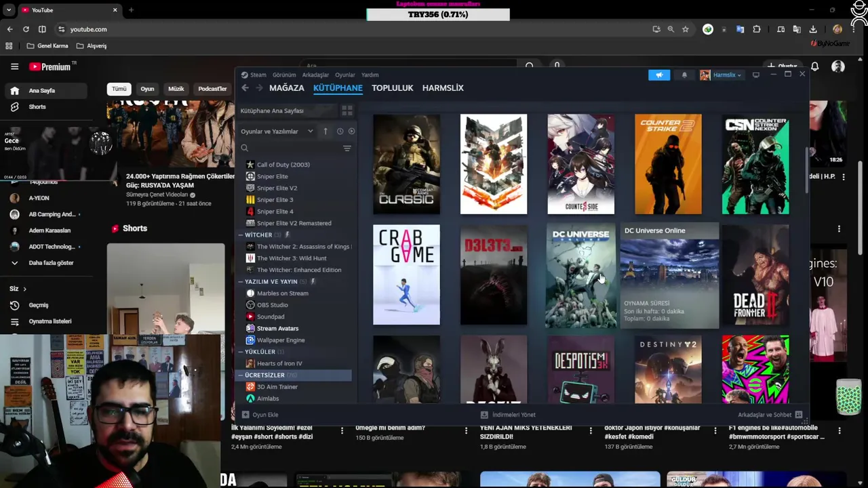
Task: Open Chrome extensions puzzle icon
Action: 757,29
